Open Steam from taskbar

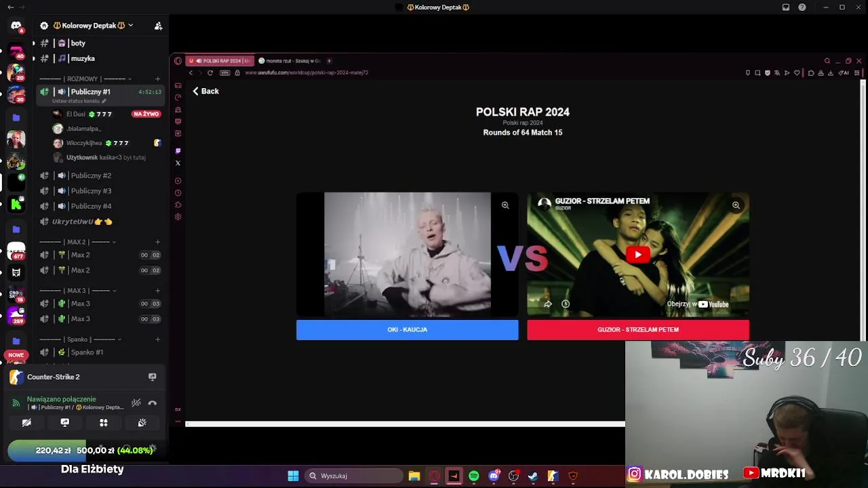point(533,476)
